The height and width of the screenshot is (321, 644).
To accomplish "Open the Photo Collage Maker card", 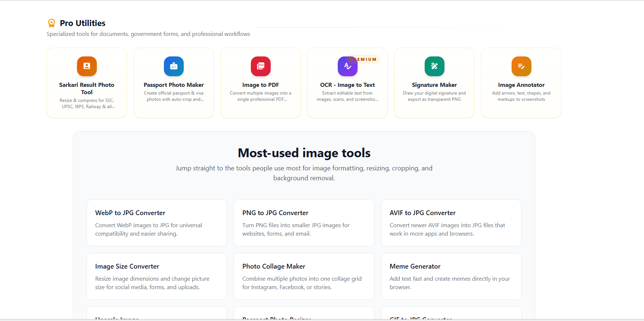I will (304, 276).
